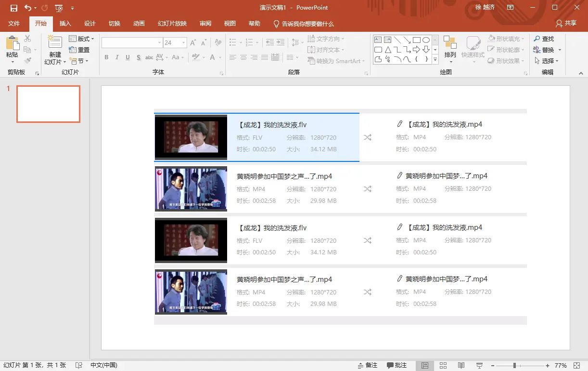Toggle the Comments (批注) pane
This screenshot has width=588, height=371.
click(x=397, y=365)
